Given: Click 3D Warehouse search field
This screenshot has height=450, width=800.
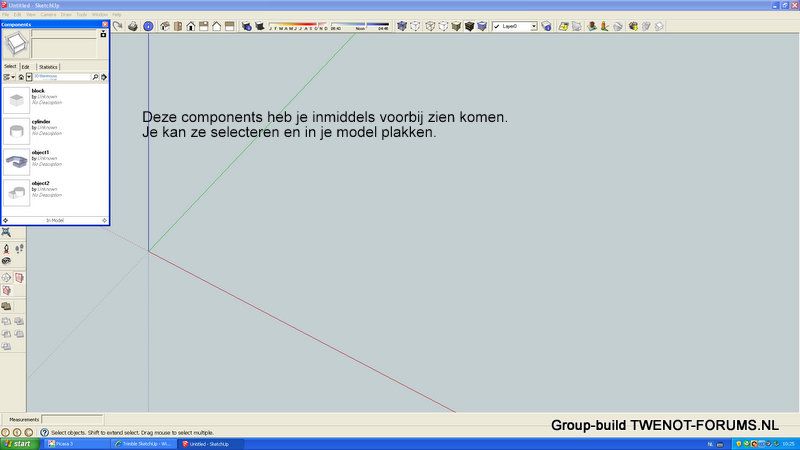Looking at the screenshot, I should [x=62, y=77].
